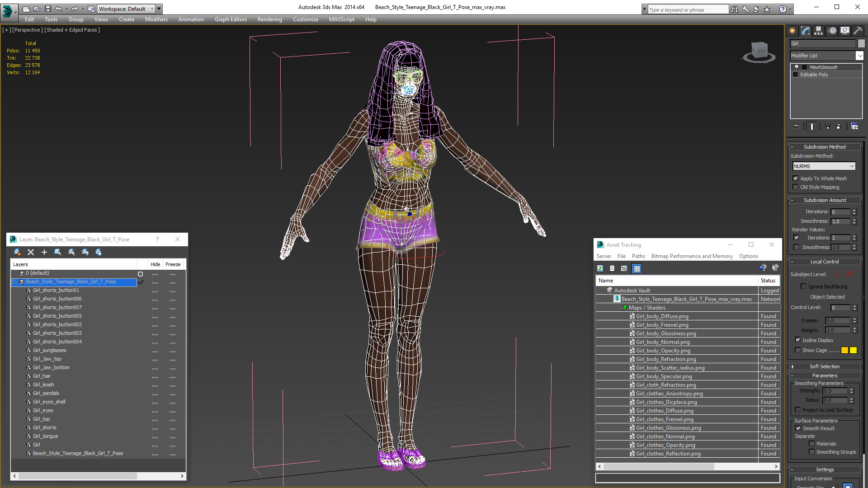Open the Graph Editors menu
868x488 pixels.
(x=231, y=19)
